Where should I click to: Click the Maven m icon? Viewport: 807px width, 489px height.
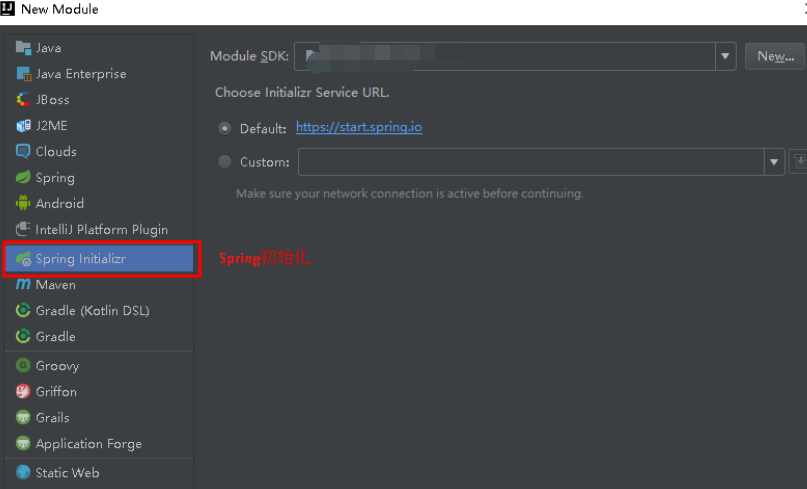[23, 284]
